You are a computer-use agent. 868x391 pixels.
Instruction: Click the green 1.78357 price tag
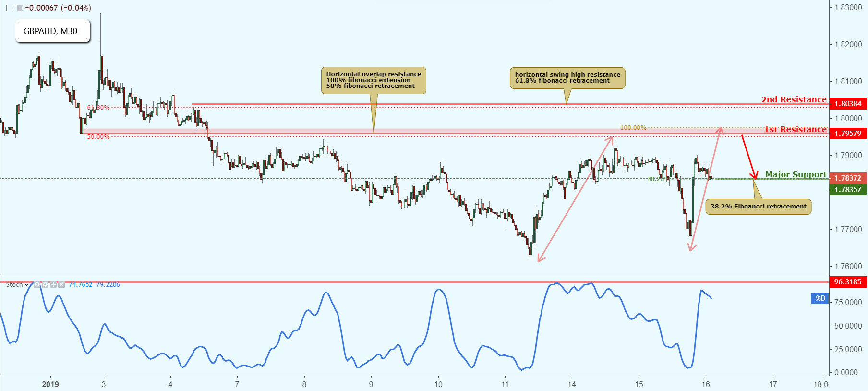(848, 190)
